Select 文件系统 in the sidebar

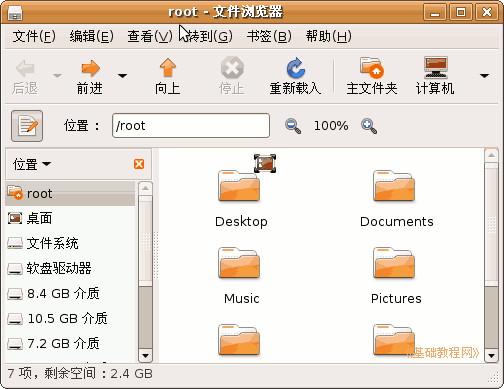(x=70, y=243)
